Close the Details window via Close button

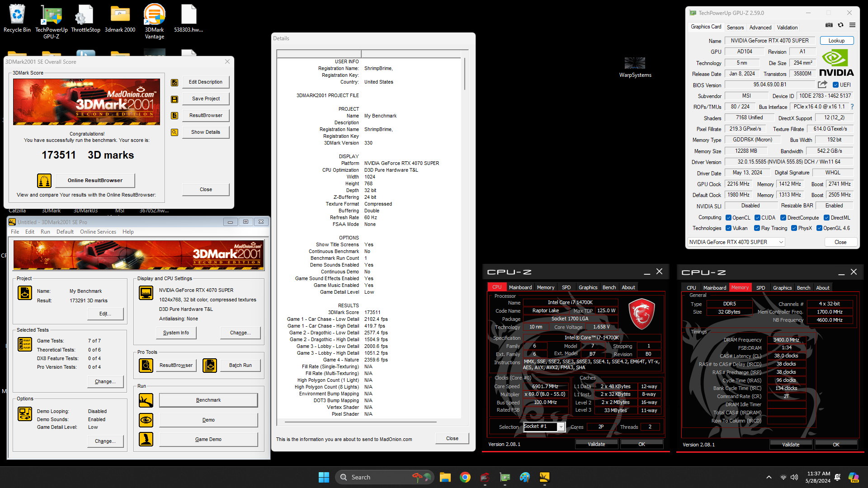[452, 439]
